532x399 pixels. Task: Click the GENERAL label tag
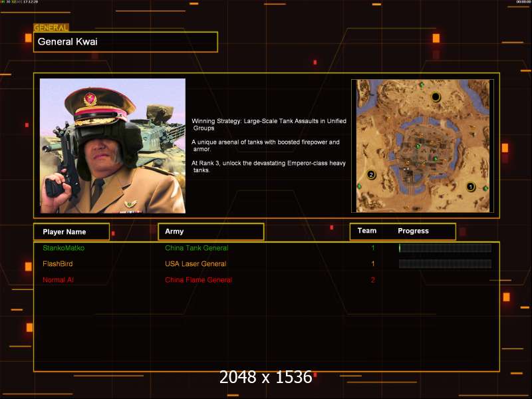click(51, 28)
